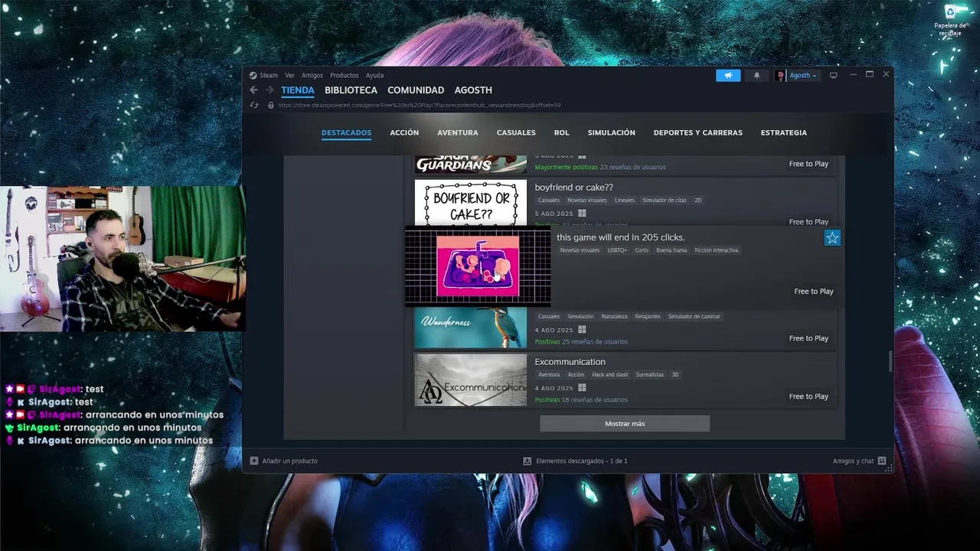Switch to the BIBLIOTECA section
This screenshot has height=551, width=980.
coord(351,90)
